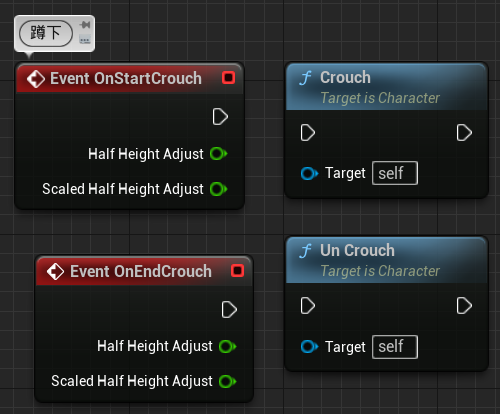Toggle pin on the comment bubble
The image size is (500, 414).
coord(85,25)
